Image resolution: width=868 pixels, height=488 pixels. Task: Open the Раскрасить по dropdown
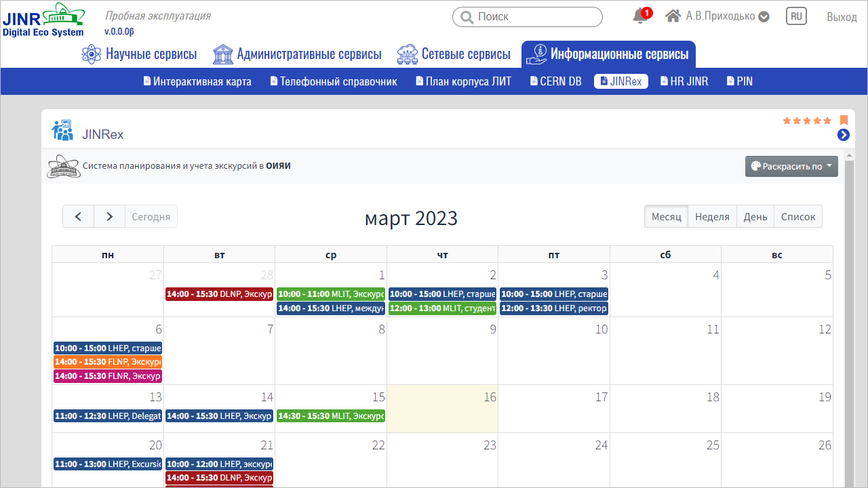point(791,166)
